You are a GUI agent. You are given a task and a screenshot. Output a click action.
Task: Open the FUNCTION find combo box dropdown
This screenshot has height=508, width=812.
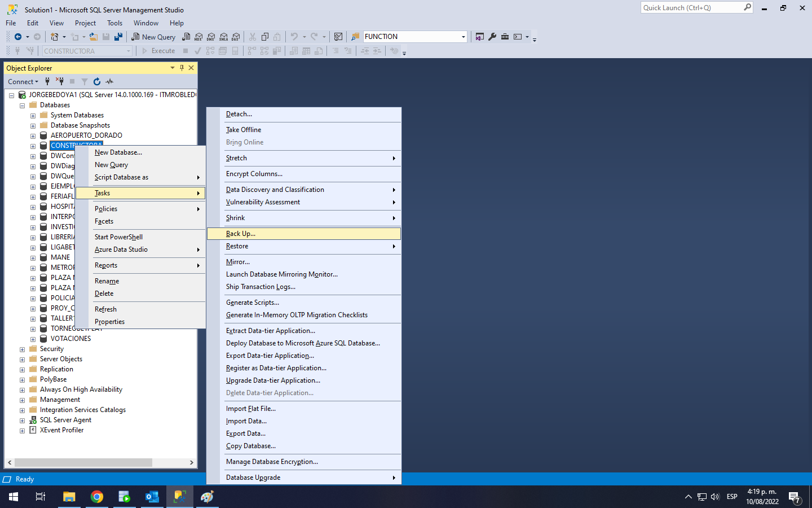pyautogui.click(x=463, y=37)
